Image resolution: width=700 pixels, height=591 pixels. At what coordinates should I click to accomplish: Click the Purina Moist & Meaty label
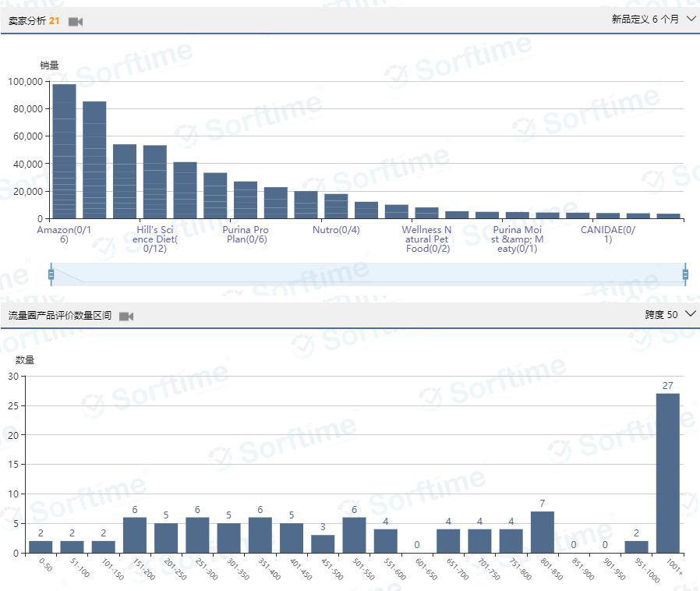[x=518, y=239]
